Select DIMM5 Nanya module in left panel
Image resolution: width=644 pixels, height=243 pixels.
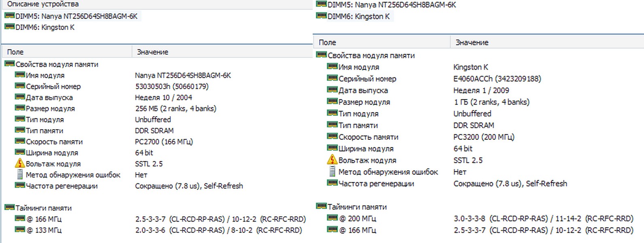click(x=76, y=16)
